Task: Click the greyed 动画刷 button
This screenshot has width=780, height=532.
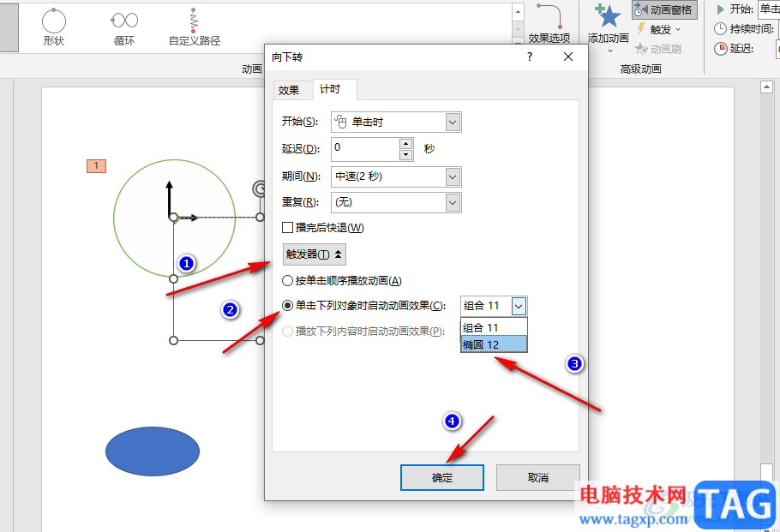Action: [657, 49]
